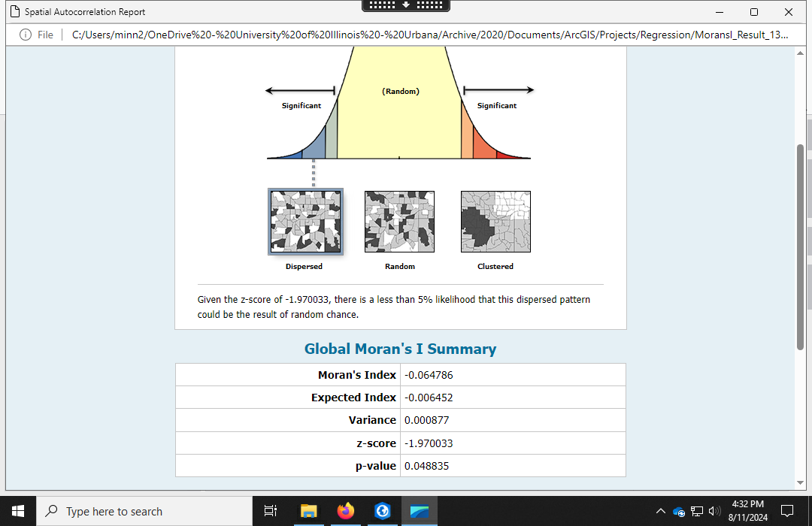The height and width of the screenshot is (526, 812).
Task: Click the scrollbar down arrow
Action: (801, 482)
